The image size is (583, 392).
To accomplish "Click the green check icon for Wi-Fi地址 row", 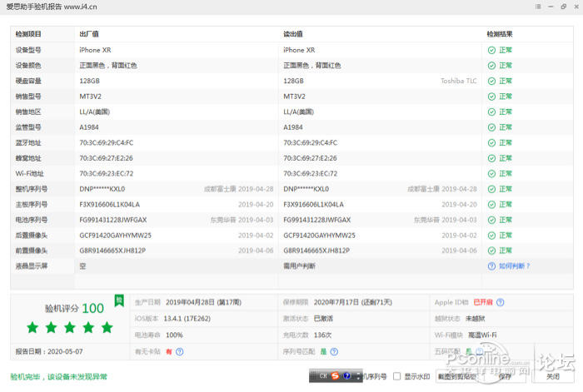I will [x=491, y=174].
